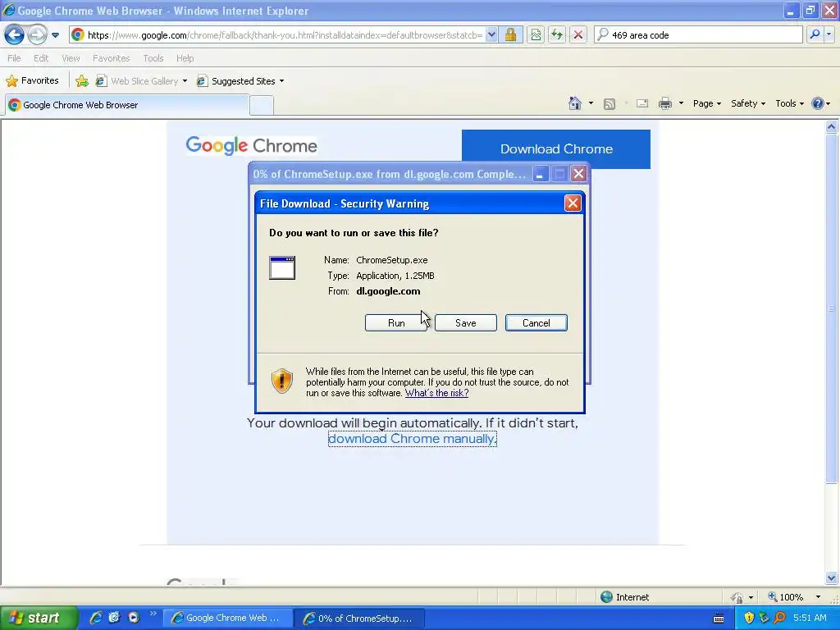Viewport: 840px width, 630px height.
Task: Switch to Google Chrome Web taskbar button
Action: 227,618
